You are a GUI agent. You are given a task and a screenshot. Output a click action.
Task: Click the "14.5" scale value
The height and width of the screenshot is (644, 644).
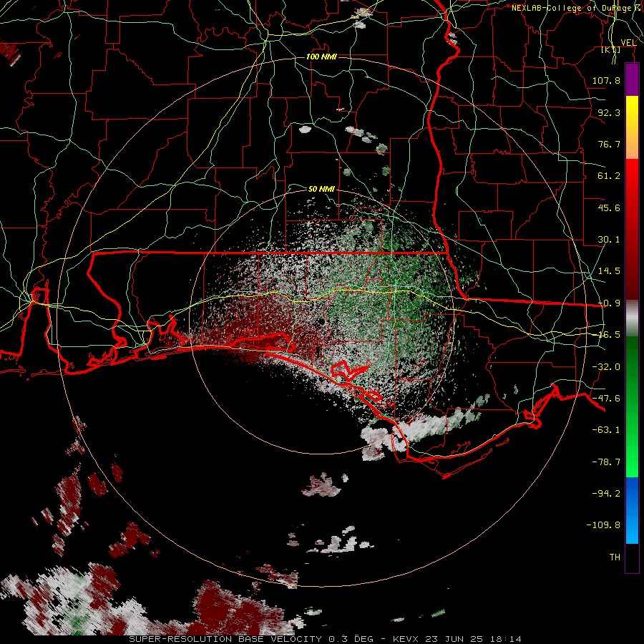click(x=609, y=271)
